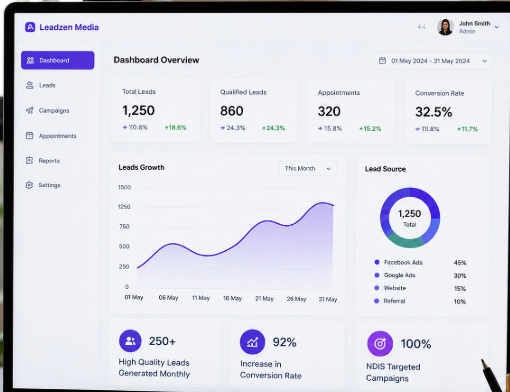Expand the John Smith account chevron

(497, 27)
